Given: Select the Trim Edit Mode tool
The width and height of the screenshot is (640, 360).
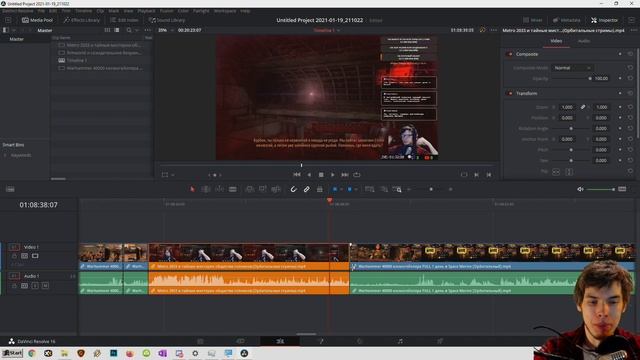Looking at the screenshot, I should 206,189.
